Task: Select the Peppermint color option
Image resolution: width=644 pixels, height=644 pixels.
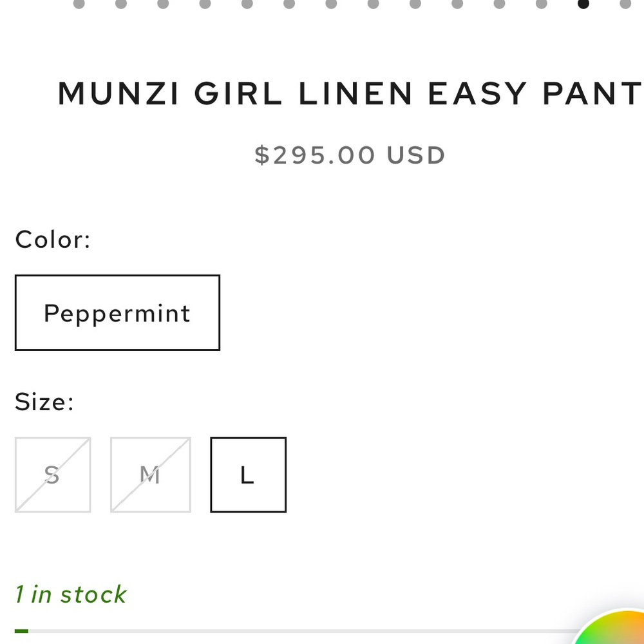Action: click(x=117, y=312)
